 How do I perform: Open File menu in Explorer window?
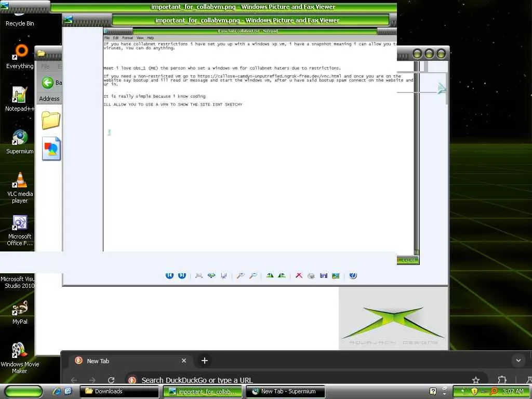click(x=45, y=66)
